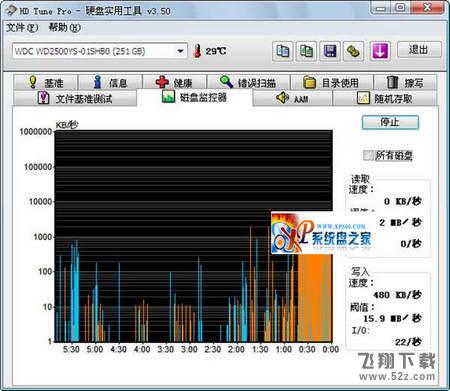The image size is (450, 391).
Task: Open the 帮助 Help menu
Action: tap(65, 28)
